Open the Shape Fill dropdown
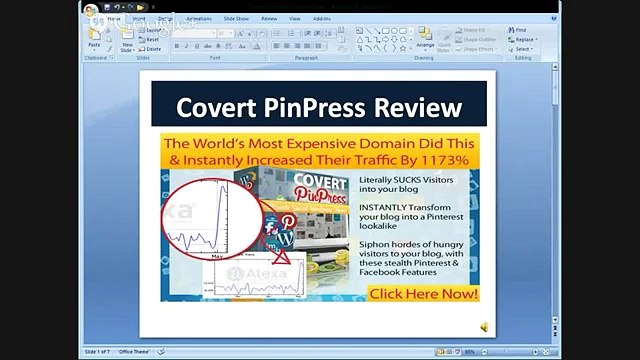This screenshot has height=360, width=640. 471,30
